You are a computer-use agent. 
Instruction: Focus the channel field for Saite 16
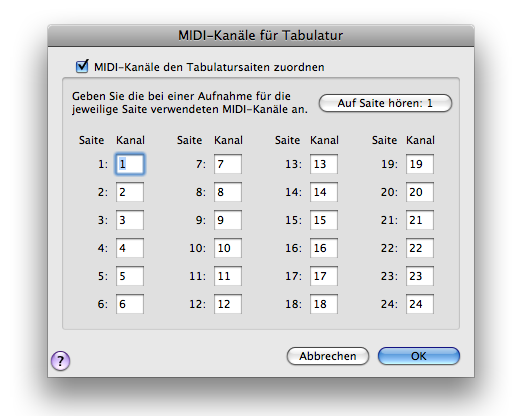pyautogui.click(x=324, y=248)
